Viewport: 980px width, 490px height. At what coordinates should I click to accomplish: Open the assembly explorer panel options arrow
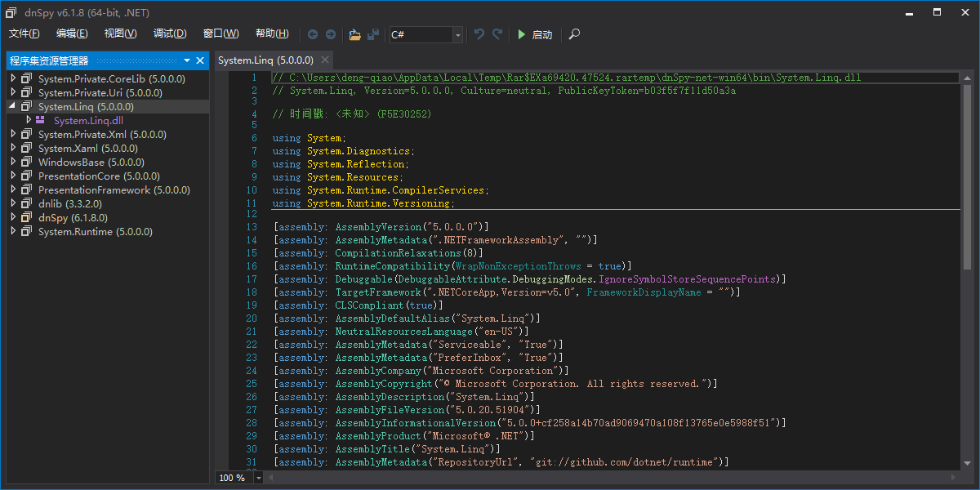[187, 60]
